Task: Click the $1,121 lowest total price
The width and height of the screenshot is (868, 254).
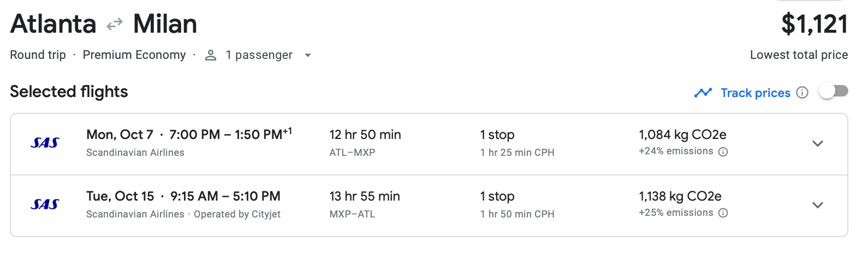Action: point(814,25)
